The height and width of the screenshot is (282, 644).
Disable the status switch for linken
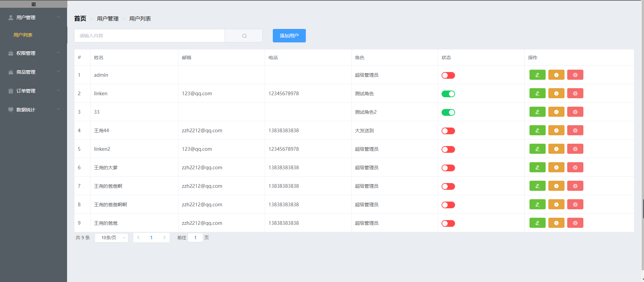coord(448,94)
